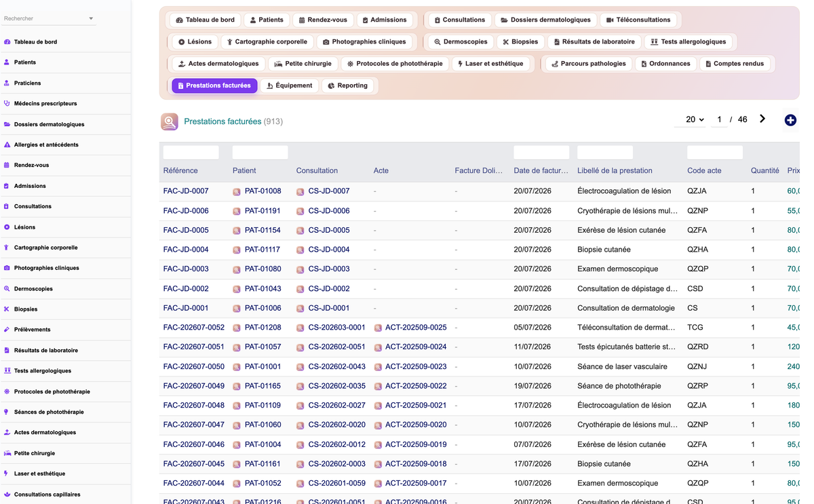Sort by Consultation column header
This screenshot has height=504, width=814.
[317, 171]
